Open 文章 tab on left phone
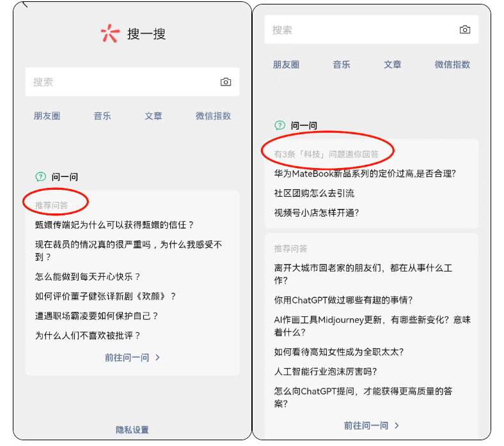Screen dimensions: 504x446 pyautogui.click(x=154, y=116)
